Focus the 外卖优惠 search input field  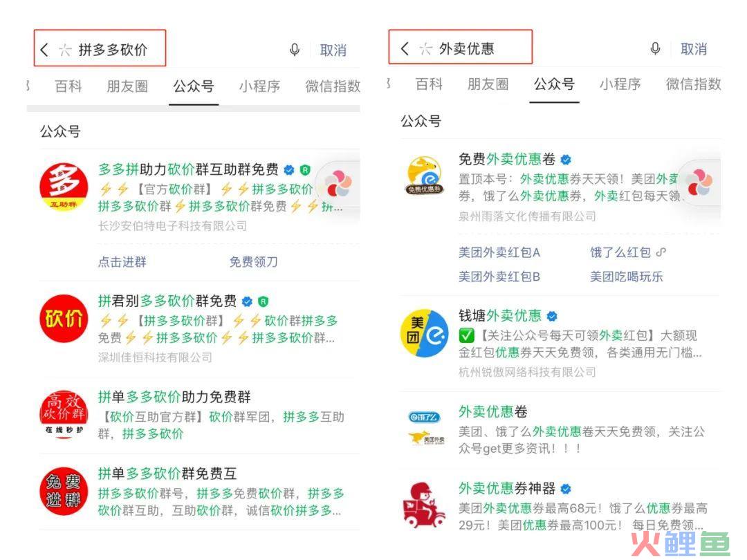pos(466,48)
